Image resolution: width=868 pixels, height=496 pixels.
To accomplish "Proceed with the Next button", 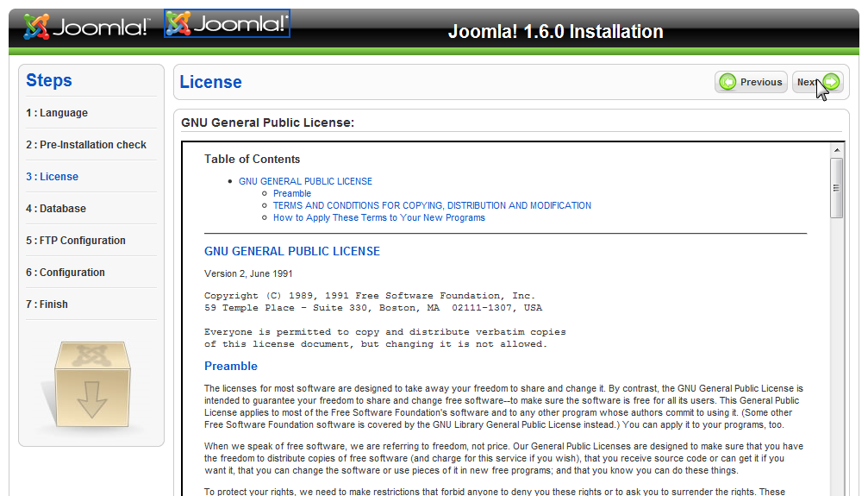I will pyautogui.click(x=818, y=82).
